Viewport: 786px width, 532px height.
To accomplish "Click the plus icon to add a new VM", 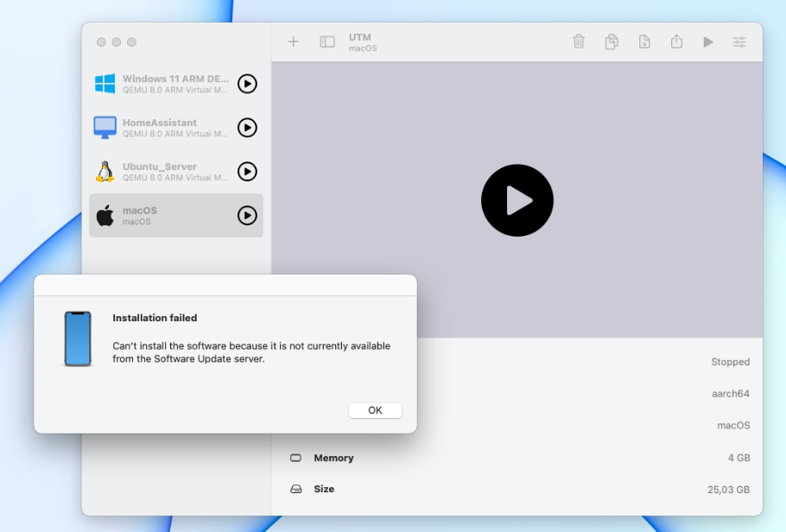I will [x=294, y=41].
